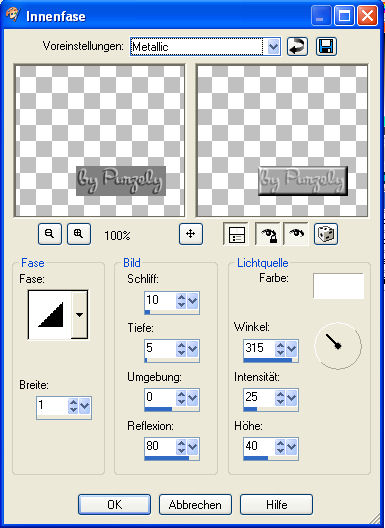This screenshot has width=385, height=528.
Task: Open the Schliff slider dropdown arrow
Action: (x=192, y=300)
